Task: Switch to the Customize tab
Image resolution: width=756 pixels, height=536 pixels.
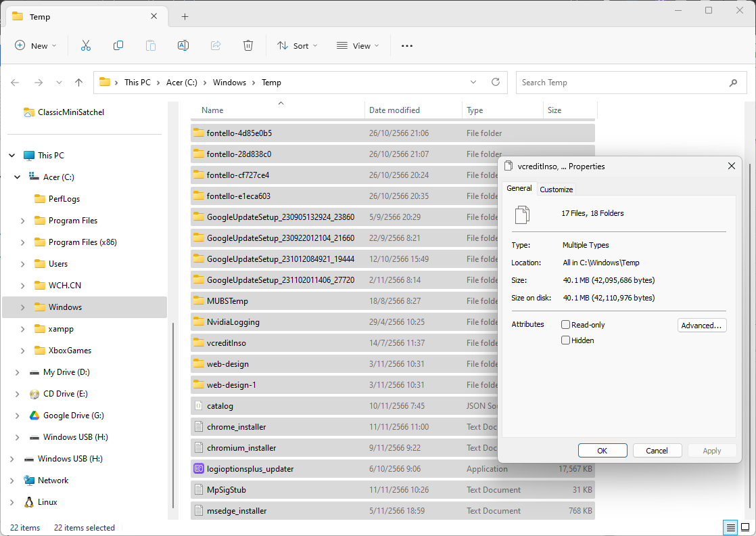Action: coord(556,189)
